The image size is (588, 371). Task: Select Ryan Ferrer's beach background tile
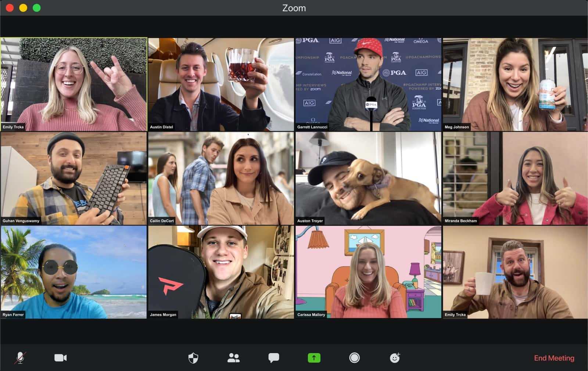pos(74,272)
